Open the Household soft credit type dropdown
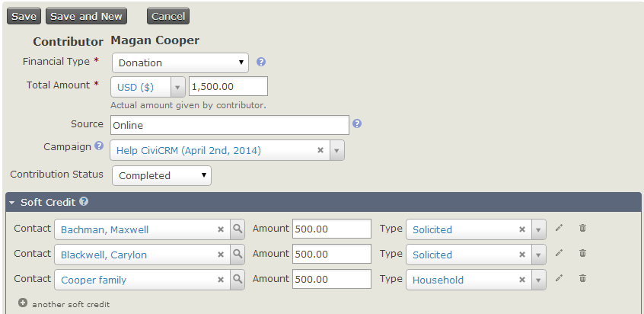644x314 pixels. coord(539,280)
